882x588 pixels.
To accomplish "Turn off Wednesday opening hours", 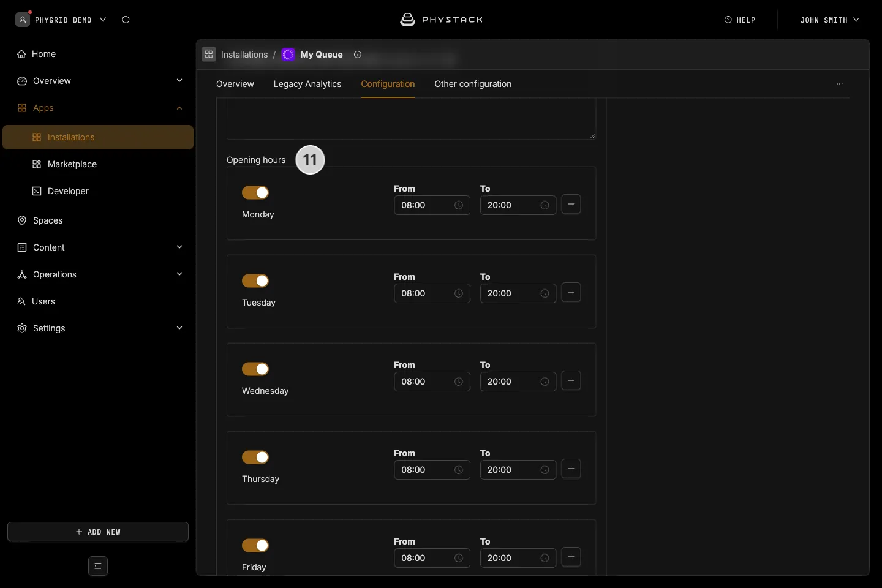I will 255,369.
